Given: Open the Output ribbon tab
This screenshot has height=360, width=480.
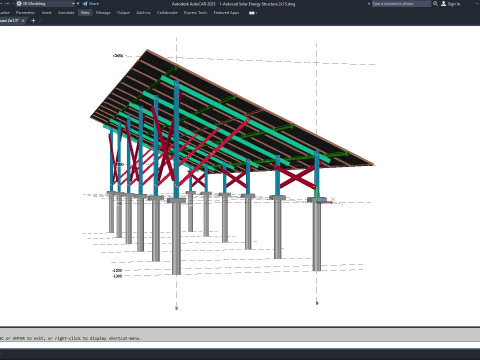Looking at the screenshot, I should (x=123, y=13).
